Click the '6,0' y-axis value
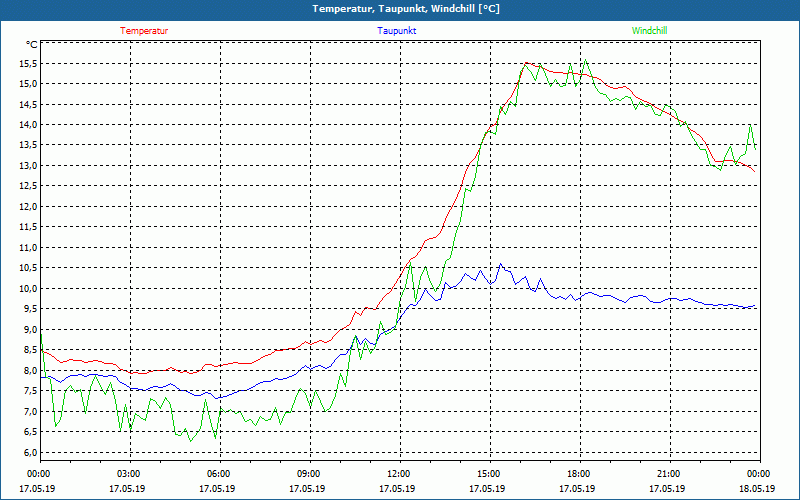Image resolution: width=800 pixels, height=500 pixels. click(31, 452)
